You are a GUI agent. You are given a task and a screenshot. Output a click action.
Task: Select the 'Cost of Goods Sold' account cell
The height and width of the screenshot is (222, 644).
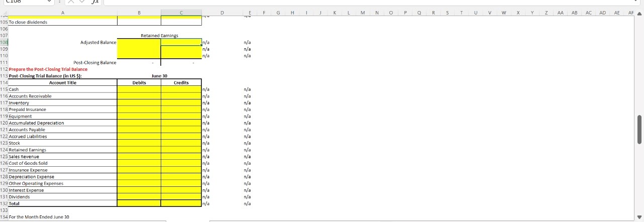[63, 163]
